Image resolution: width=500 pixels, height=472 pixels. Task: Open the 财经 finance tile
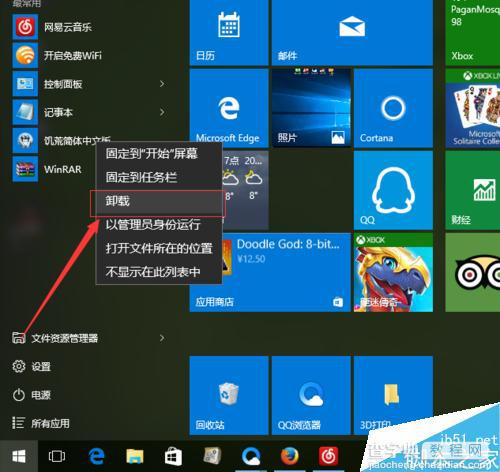click(x=473, y=190)
